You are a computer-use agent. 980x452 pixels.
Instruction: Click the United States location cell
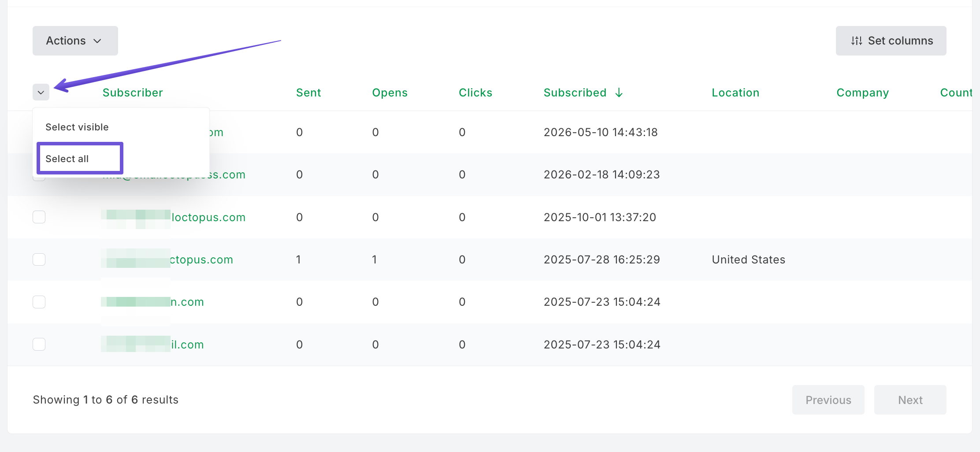[x=749, y=259]
